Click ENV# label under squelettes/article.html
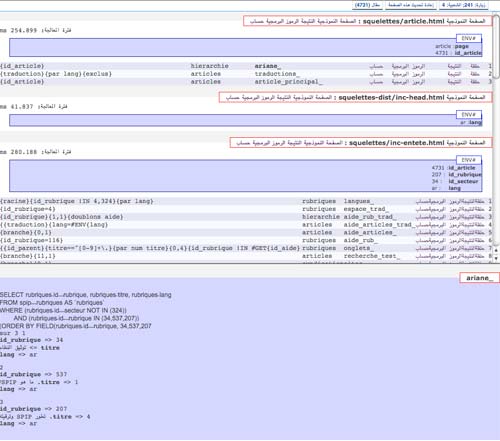500x441 pixels. [x=469, y=38]
